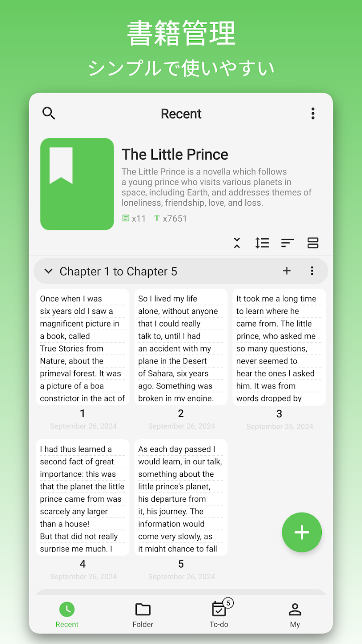The image size is (362, 644).
Task: Switch to the Folder tab
Action: coord(143,614)
